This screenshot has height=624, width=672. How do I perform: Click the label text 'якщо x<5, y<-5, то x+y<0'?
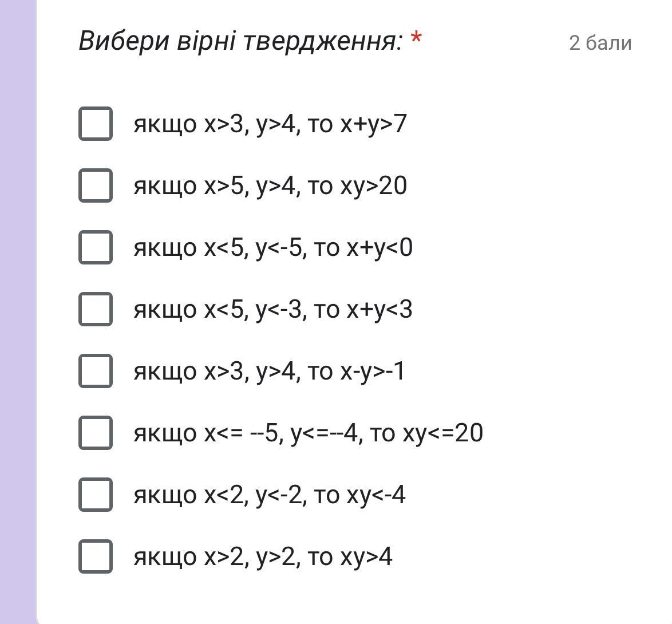pyautogui.click(x=272, y=247)
